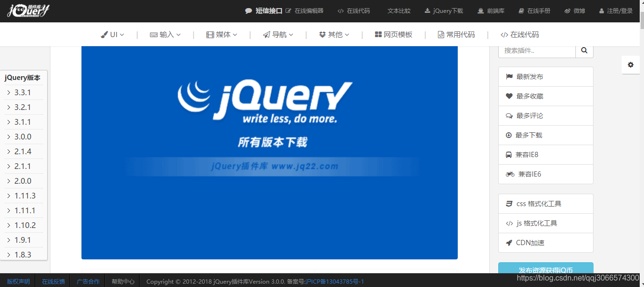This screenshot has height=287, width=644.
Task: Click the code brackets icon beside 在线代码 in top bar
Action: coord(341,11)
